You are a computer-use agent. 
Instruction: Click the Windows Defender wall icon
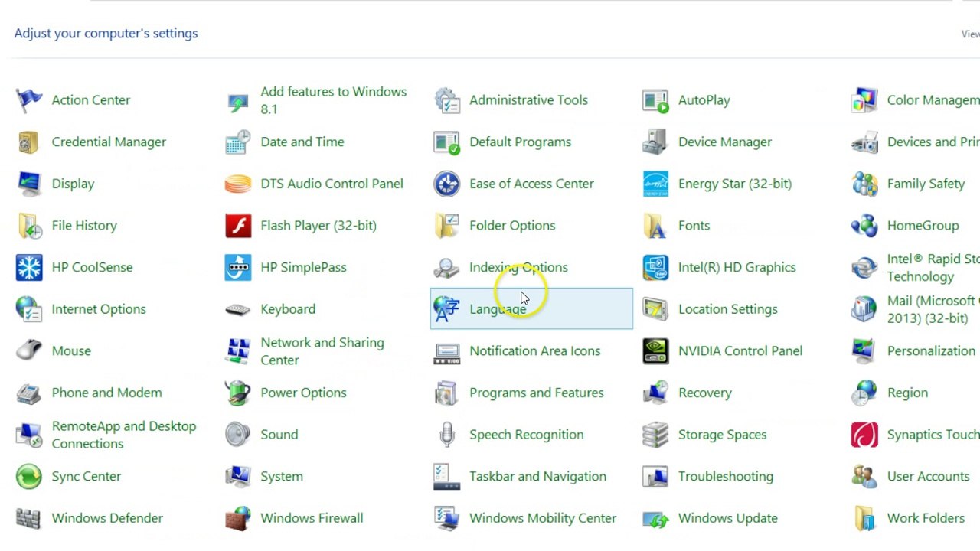(x=29, y=518)
